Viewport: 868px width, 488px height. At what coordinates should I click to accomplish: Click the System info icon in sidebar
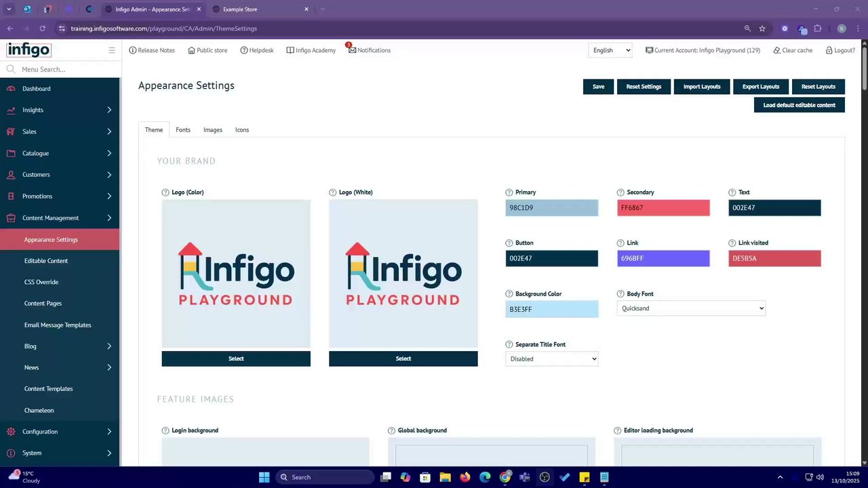click(x=11, y=453)
